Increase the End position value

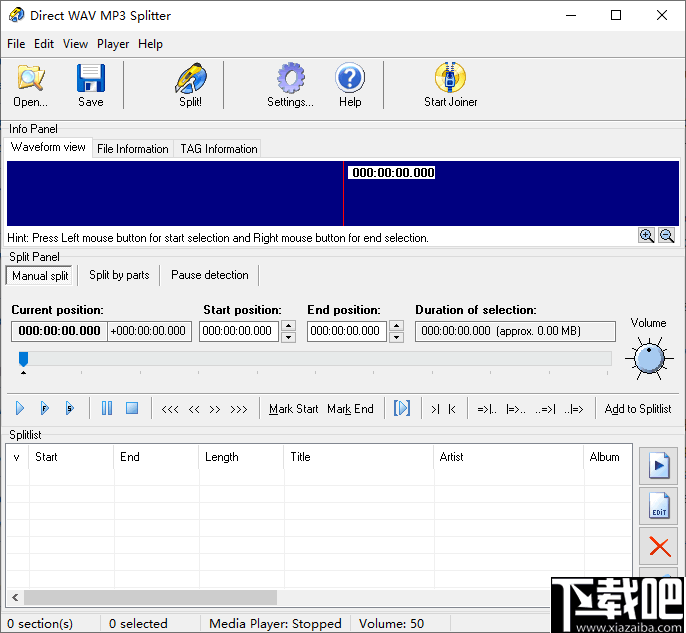pyautogui.click(x=396, y=326)
